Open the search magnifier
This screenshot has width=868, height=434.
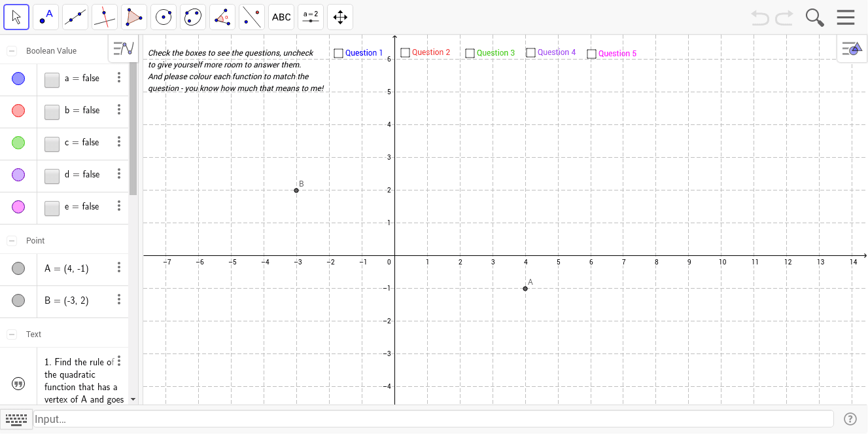814,18
